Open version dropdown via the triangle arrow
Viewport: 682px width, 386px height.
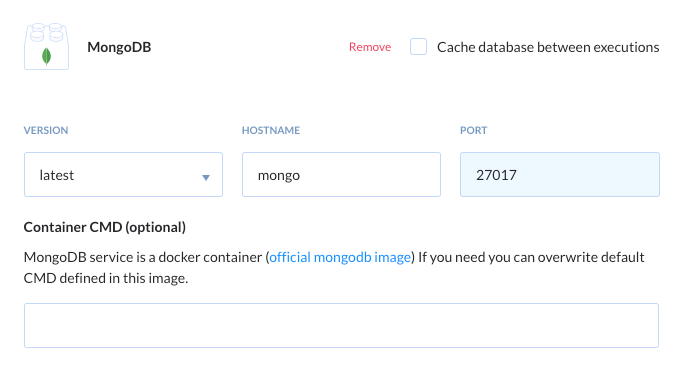[x=206, y=177]
